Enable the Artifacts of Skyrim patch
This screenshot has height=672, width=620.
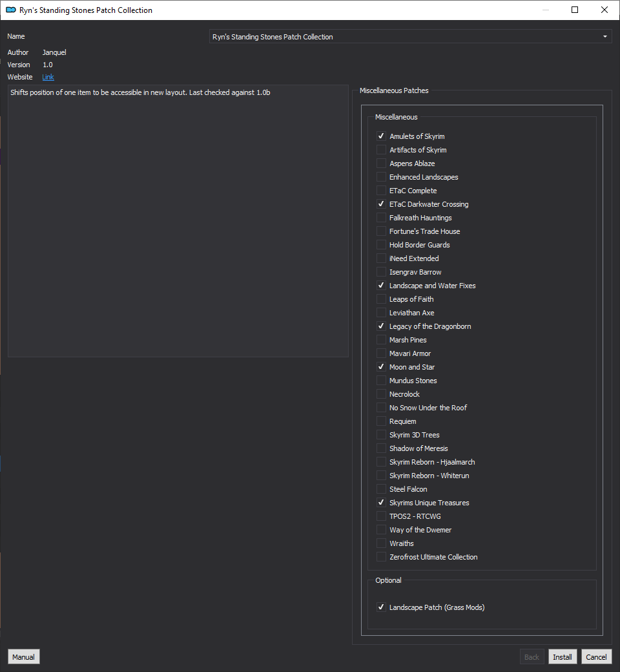pyautogui.click(x=381, y=149)
